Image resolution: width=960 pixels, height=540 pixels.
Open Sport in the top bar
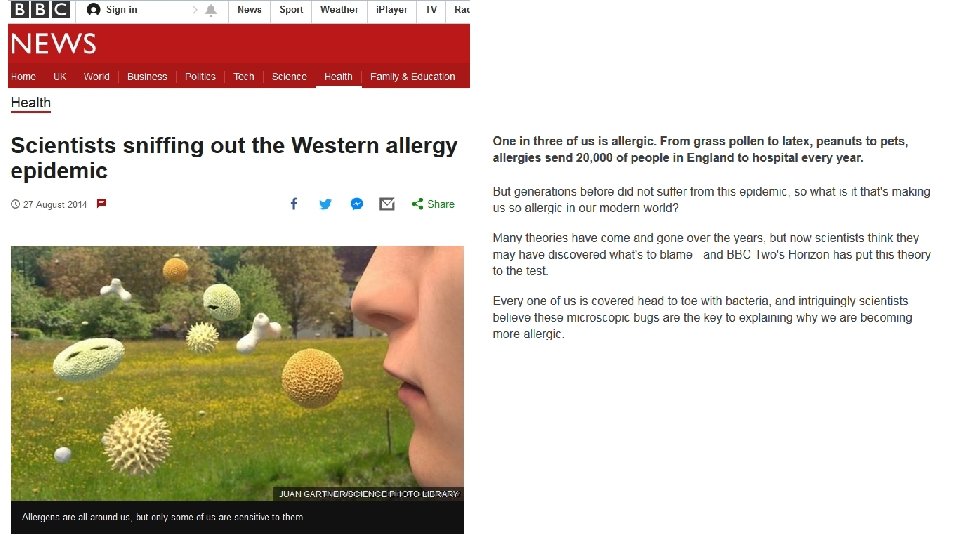291,10
